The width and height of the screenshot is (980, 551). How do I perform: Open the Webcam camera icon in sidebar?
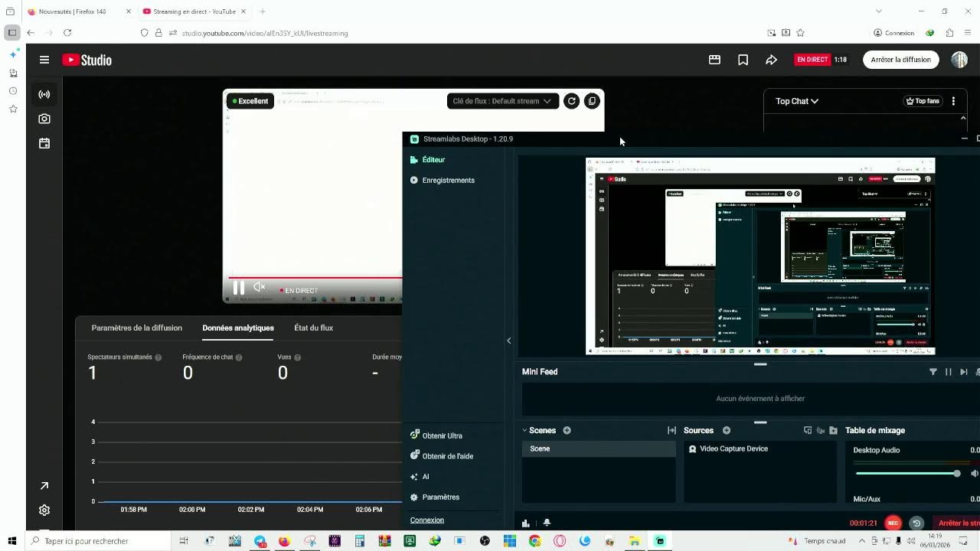[x=44, y=119]
